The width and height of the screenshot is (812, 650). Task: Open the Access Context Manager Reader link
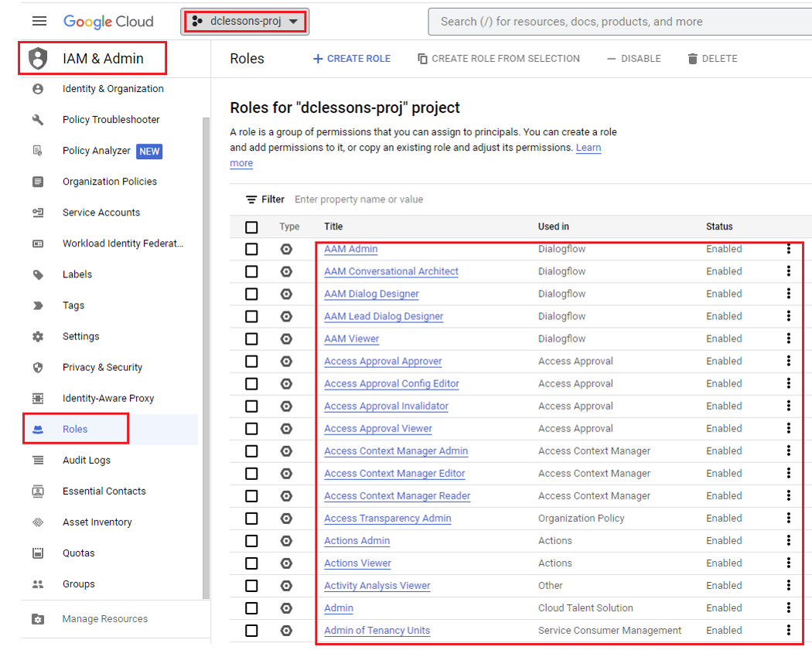pyautogui.click(x=397, y=495)
